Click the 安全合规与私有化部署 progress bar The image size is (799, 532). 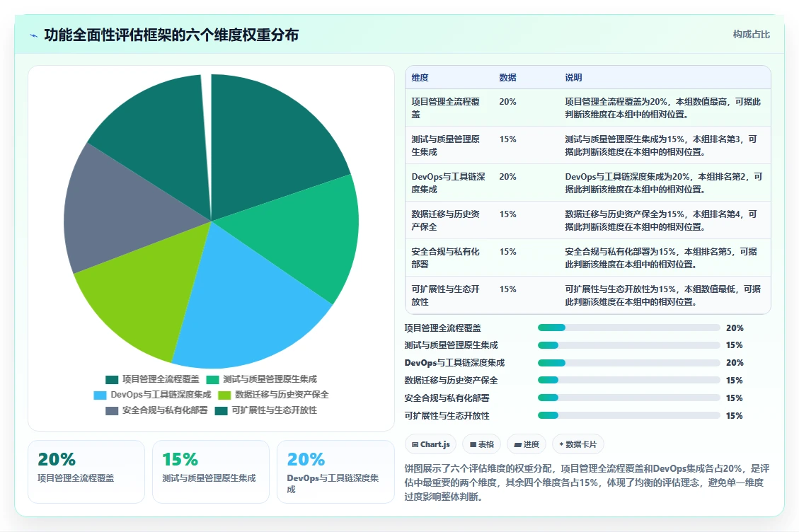point(629,398)
